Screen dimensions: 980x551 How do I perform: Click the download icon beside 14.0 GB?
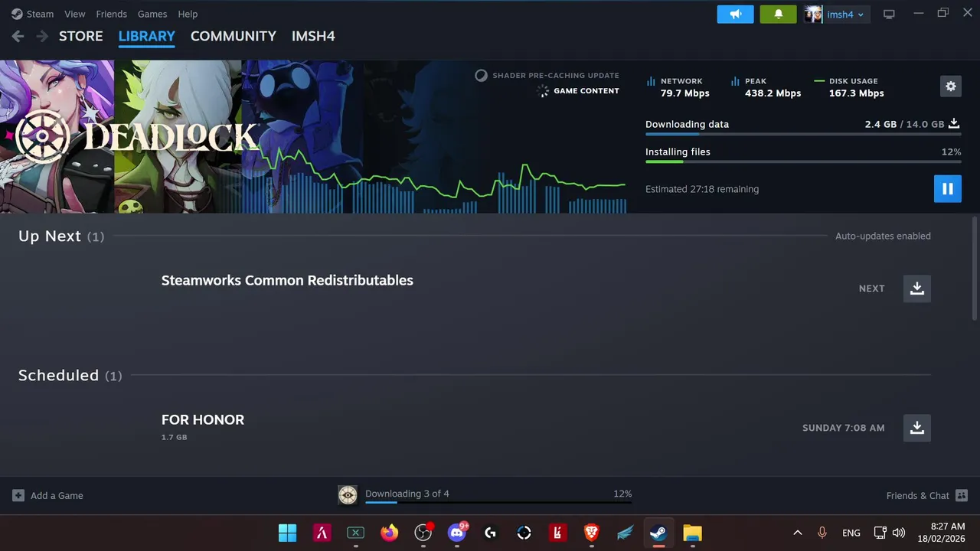click(x=954, y=123)
